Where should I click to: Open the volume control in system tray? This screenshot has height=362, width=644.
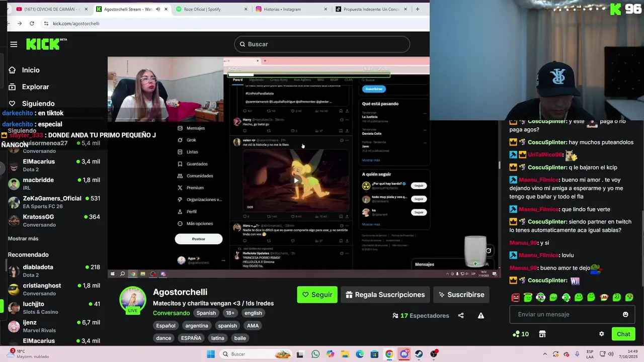click(x=610, y=354)
